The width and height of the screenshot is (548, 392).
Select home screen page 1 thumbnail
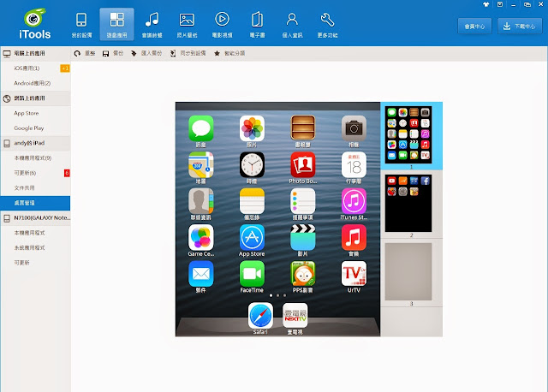pyautogui.click(x=408, y=135)
